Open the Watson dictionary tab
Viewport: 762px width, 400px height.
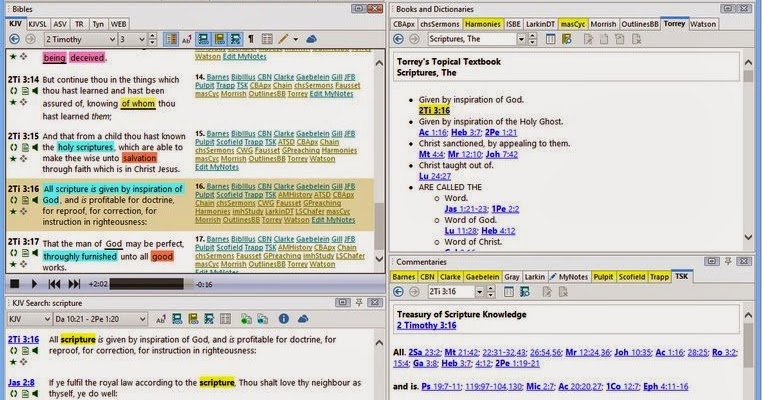point(703,24)
